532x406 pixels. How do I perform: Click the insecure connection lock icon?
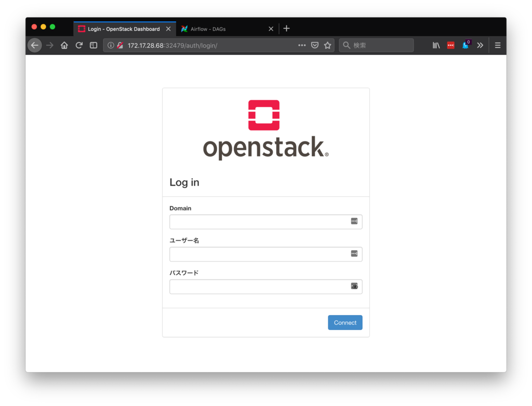[120, 45]
